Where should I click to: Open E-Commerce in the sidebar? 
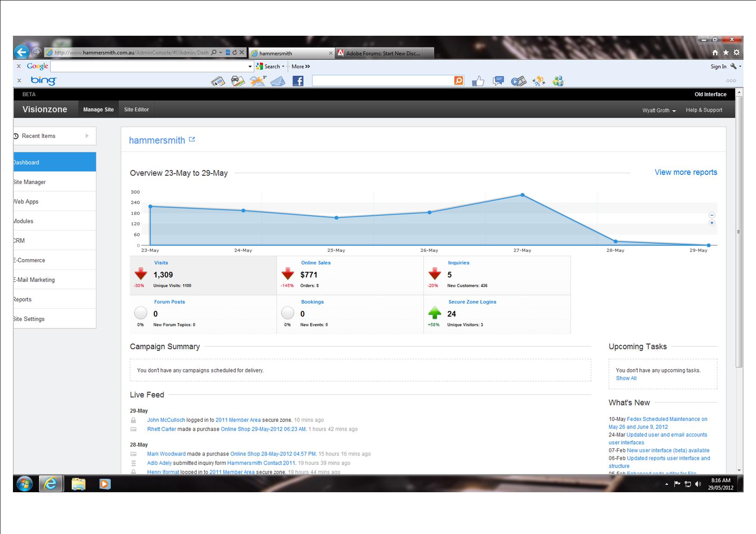point(55,260)
